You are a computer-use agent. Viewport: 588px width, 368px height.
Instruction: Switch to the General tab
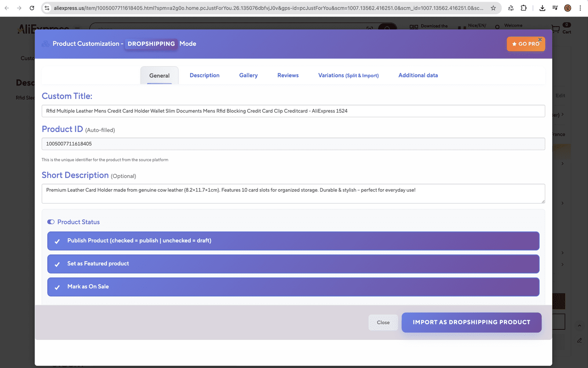click(x=159, y=75)
